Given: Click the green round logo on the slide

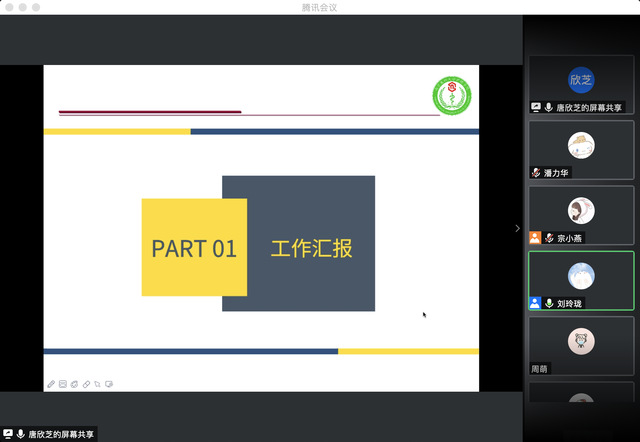Looking at the screenshot, I should coord(451,95).
